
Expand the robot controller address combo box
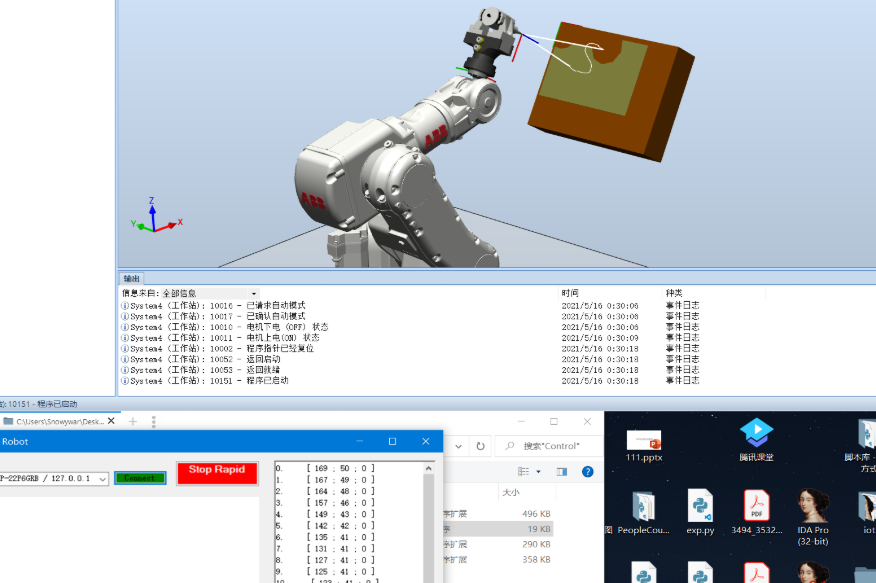pos(103,478)
